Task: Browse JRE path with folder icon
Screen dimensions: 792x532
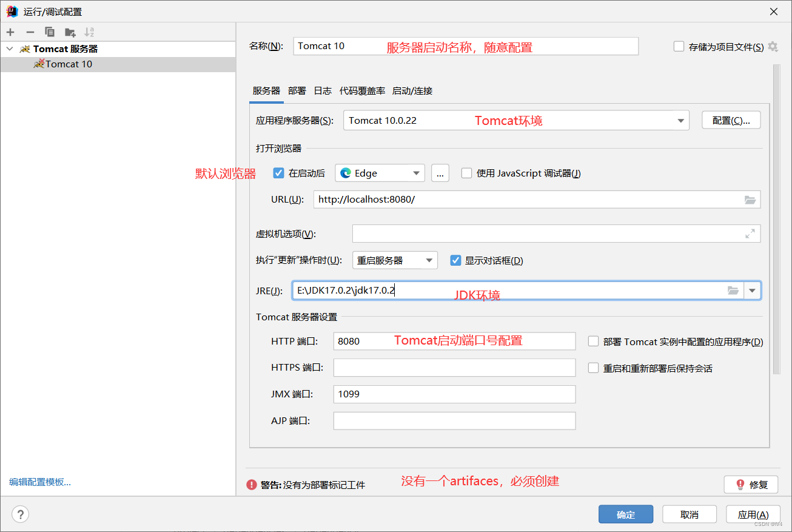Action: 734,291
